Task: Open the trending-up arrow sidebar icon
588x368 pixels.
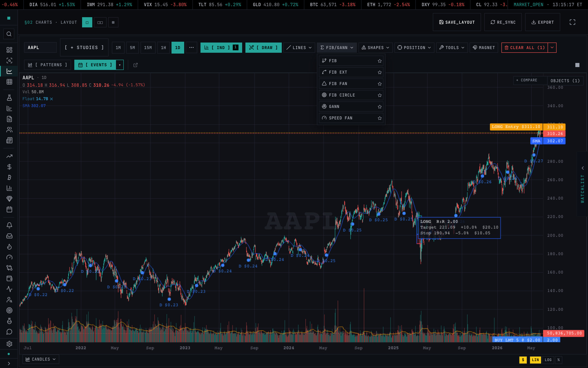Action: 9,156
